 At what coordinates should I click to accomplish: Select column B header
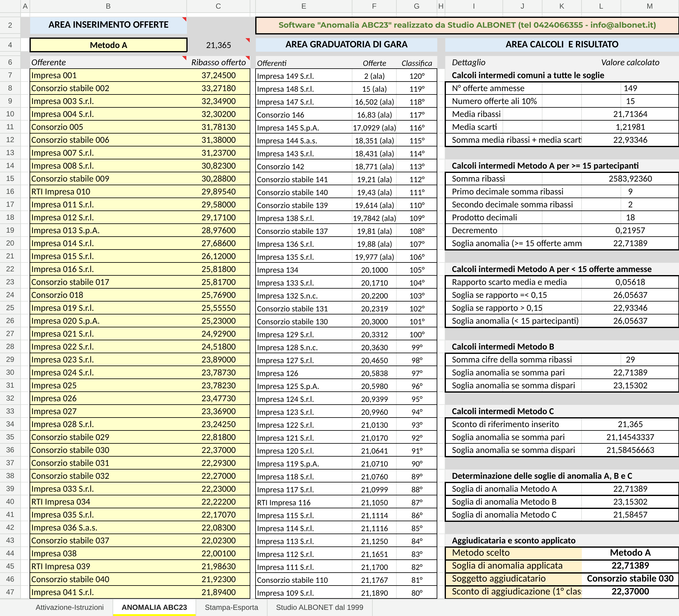pos(108,6)
